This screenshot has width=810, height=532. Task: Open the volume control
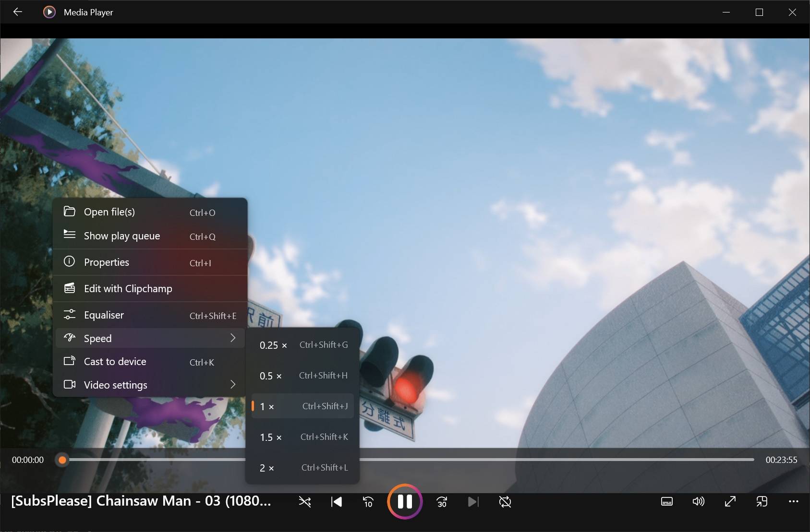699,502
